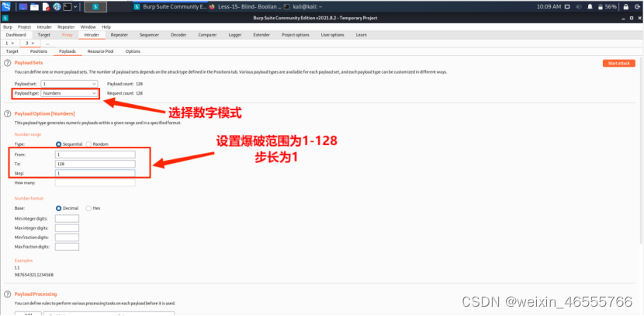This screenshot has width=644, height=316.
Task: Click the Payload Options help icon
Action: coord(7,113)
